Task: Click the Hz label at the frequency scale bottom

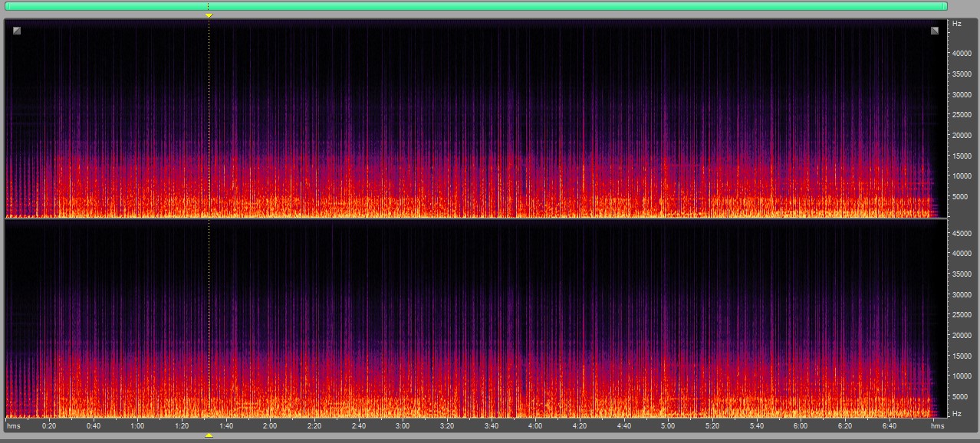Action: (956, 414)
